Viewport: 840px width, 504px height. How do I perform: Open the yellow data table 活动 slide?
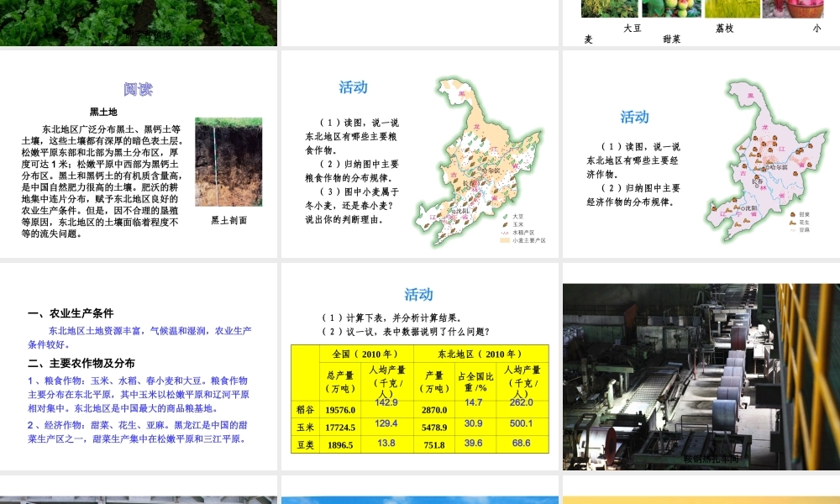[x=419, y=366]
